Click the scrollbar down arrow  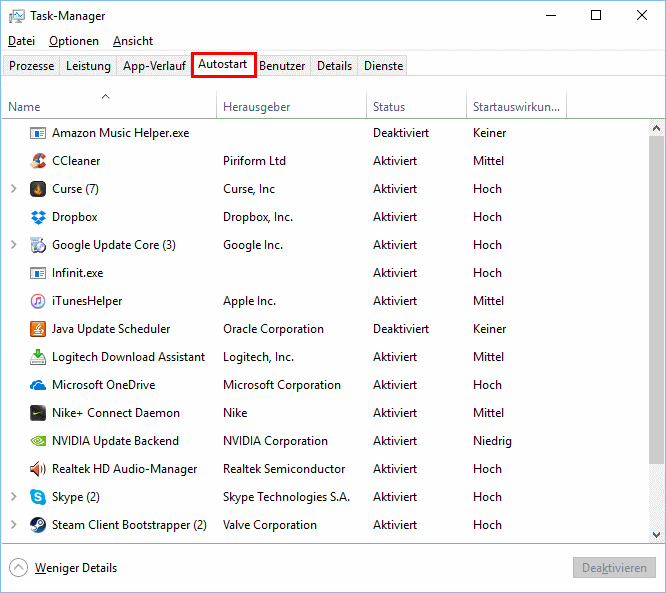click(x=656, y=535)
